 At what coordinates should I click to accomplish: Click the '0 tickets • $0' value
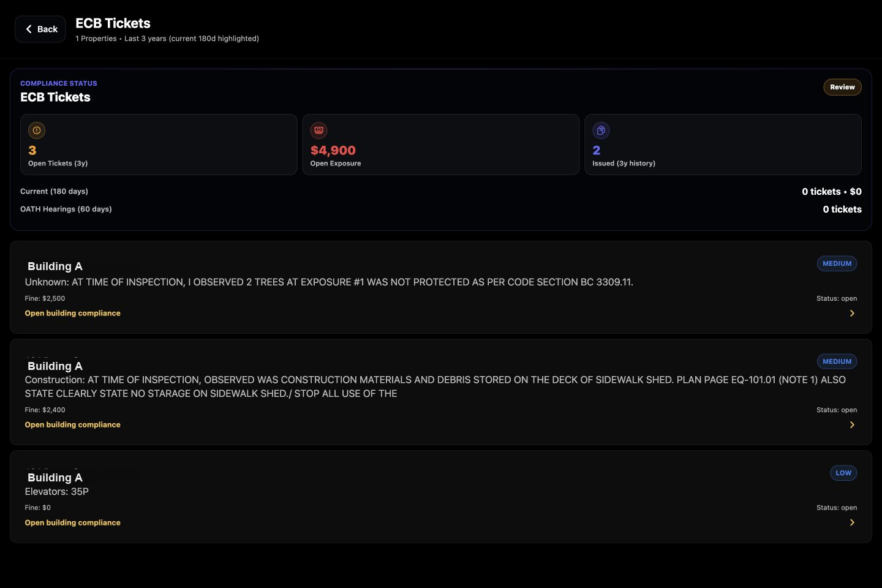click(x=832, y=192)
